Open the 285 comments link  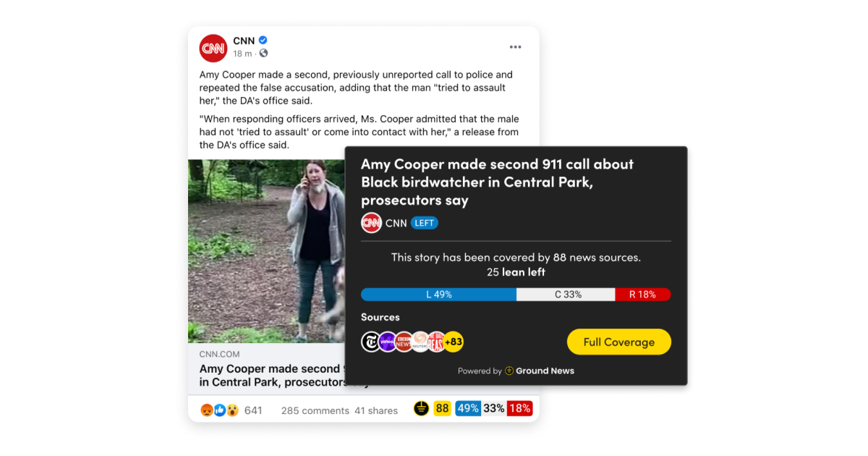point(315,410)
